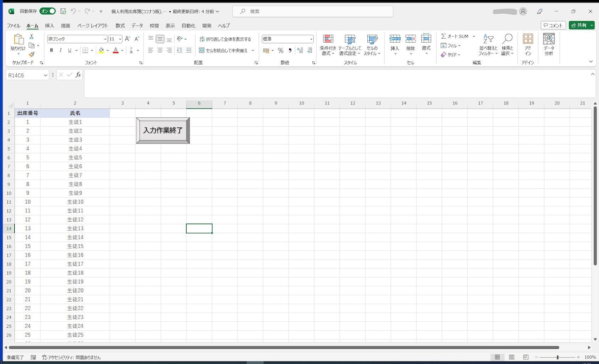Select the cell containing 生徒13
This screenshot has width=599, height=364.
coord(75,229)
